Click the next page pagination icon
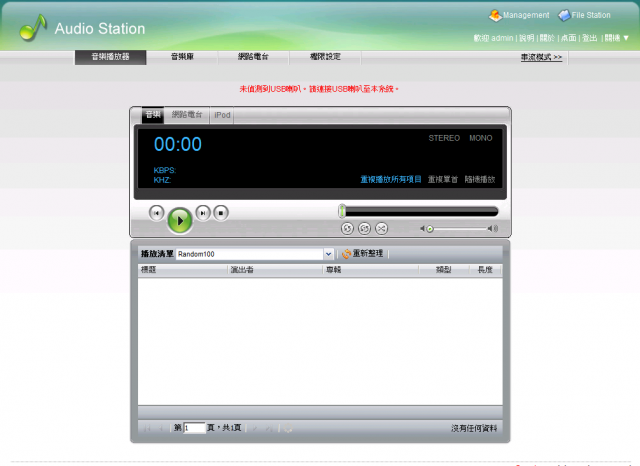 [x=255, y=428]
